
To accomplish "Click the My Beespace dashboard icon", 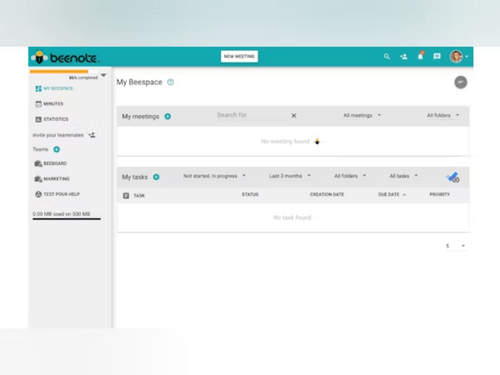I will click(x=38, y=88).
